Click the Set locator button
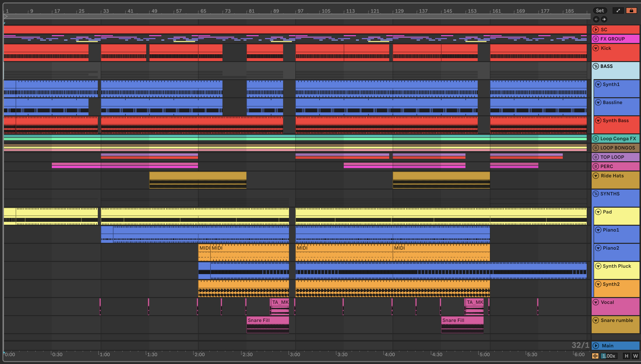 coord(600,11)
